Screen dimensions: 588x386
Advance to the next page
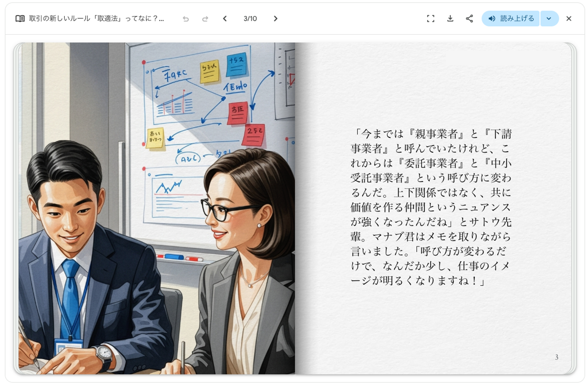tap(276, 19)
